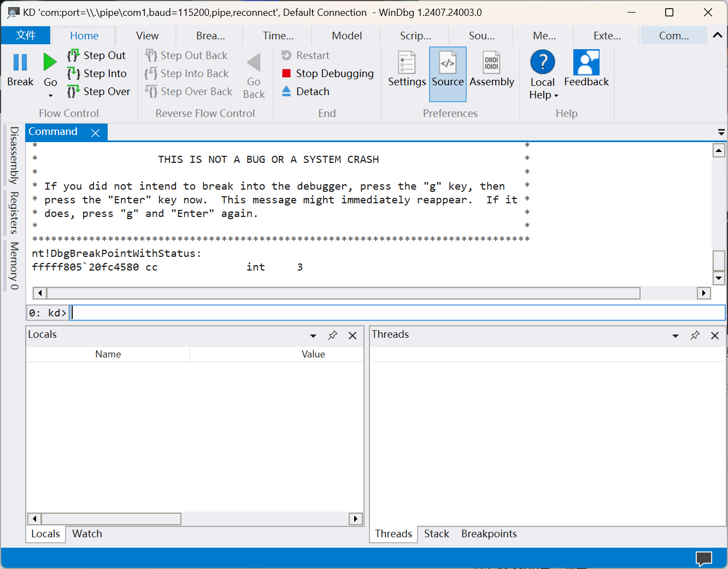Screen dimensions: 728x569
Task: Close the Locals panel
Action: [353, 336]
